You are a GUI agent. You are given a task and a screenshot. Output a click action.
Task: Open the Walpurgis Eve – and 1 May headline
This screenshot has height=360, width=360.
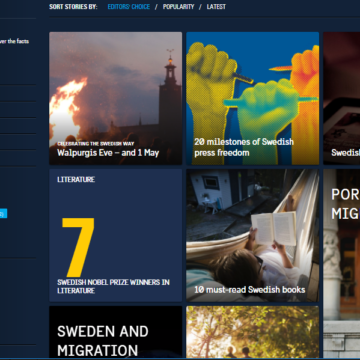[x=108, y=153]
